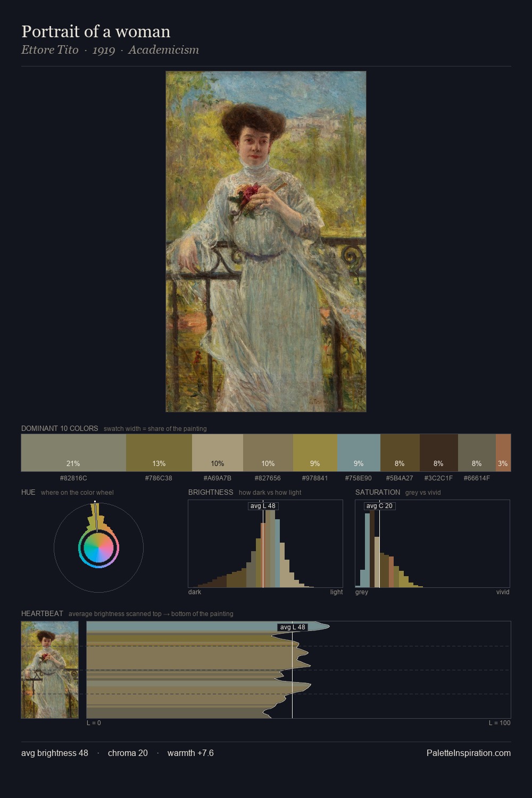Click 'warmth +7.6' in the footer
Screen dimensions: 532x798
pos(190,753)
